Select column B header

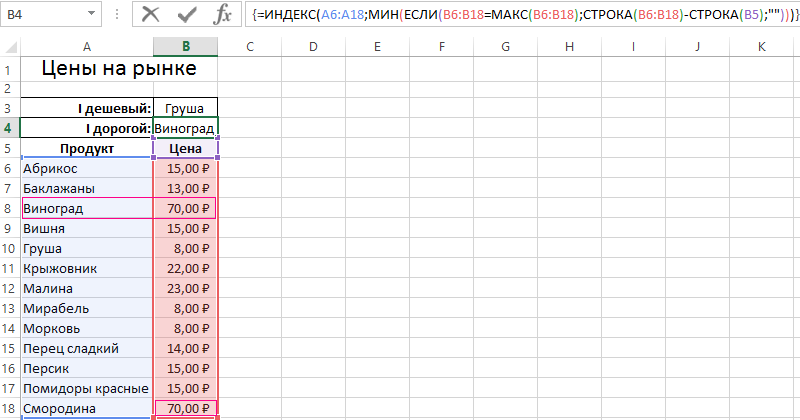pyautogui.click(x=186, y=47)
